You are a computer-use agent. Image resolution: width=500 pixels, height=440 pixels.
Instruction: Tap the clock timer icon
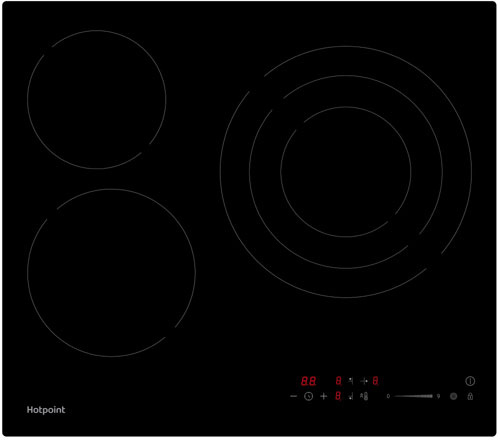[x=309, y=396]
